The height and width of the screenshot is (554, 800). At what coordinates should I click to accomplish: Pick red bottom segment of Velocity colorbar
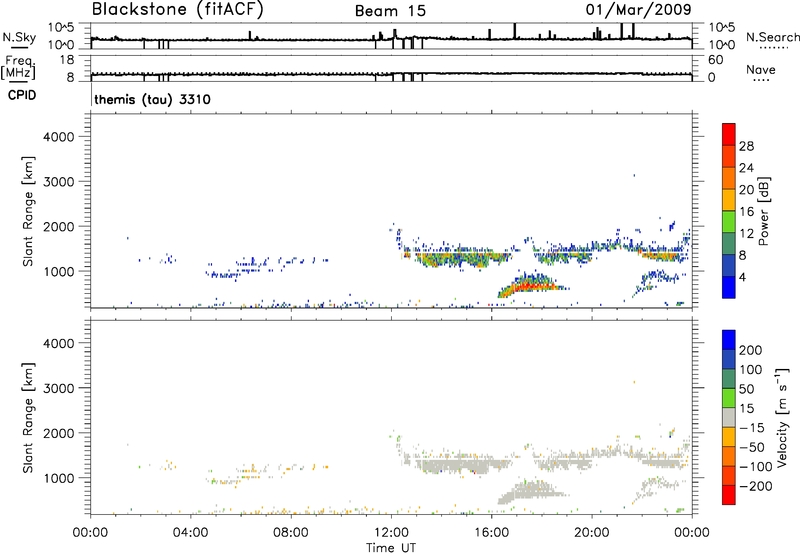pyautogui.click(x=729, y=495)
